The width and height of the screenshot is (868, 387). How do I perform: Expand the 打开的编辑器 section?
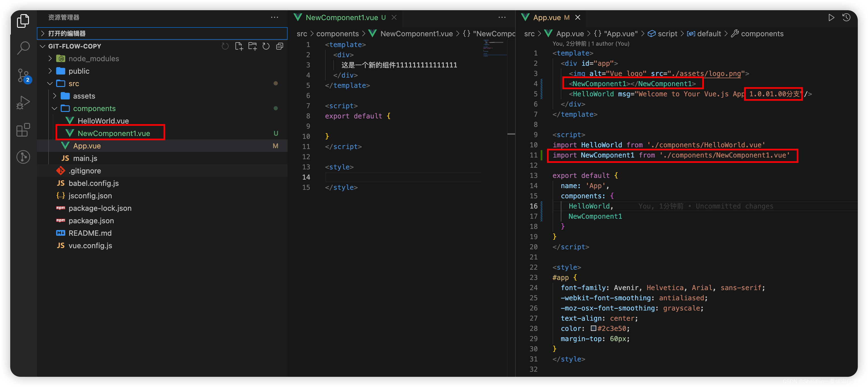coord(162,33)
